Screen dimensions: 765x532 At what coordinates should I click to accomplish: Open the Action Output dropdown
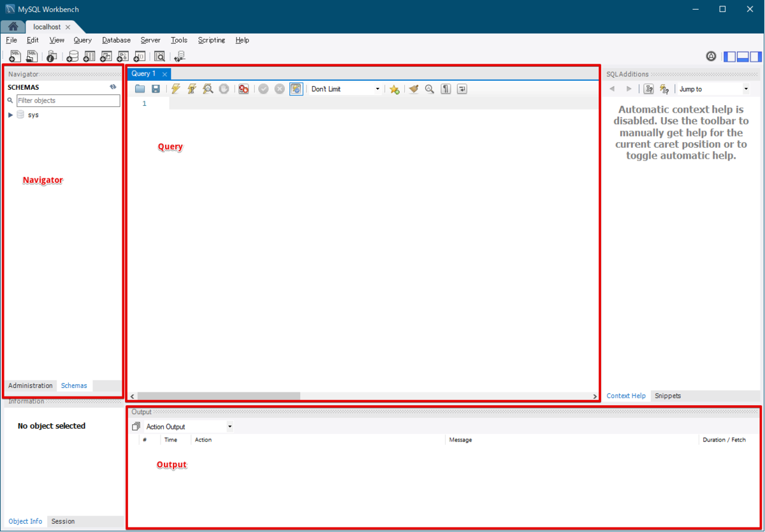189,427
